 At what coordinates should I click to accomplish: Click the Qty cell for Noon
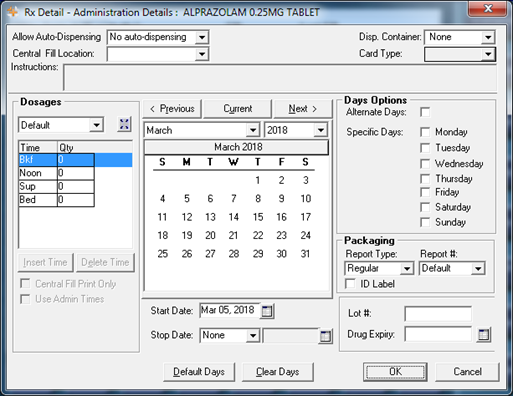[x=76, y=173]
